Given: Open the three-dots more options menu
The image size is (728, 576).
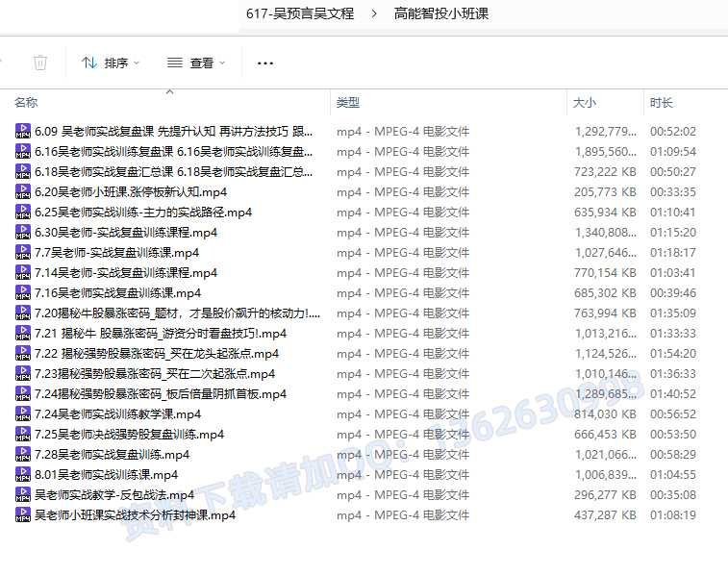Looking at the screenshot, I should coord(265,63).
